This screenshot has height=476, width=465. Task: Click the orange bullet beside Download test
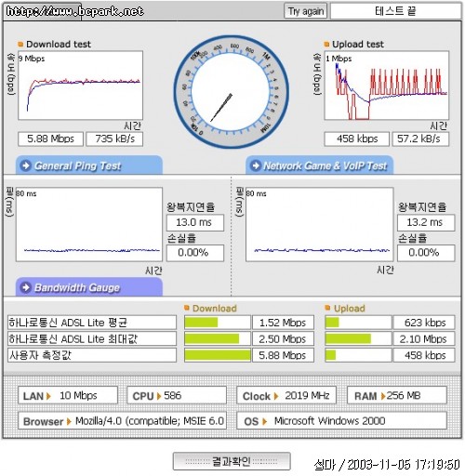[x=20, y=45]
